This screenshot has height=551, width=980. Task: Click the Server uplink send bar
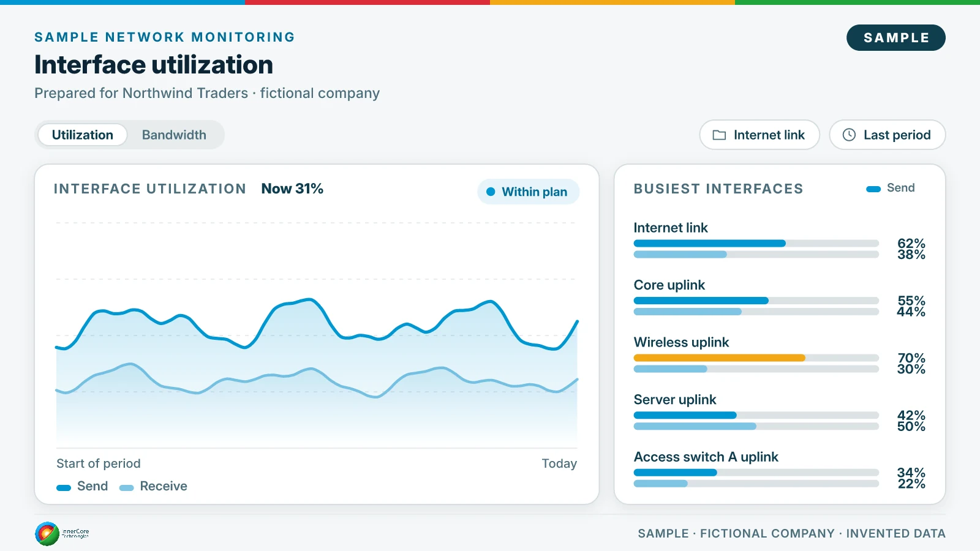pyautogui.click(x=685, y=415)
